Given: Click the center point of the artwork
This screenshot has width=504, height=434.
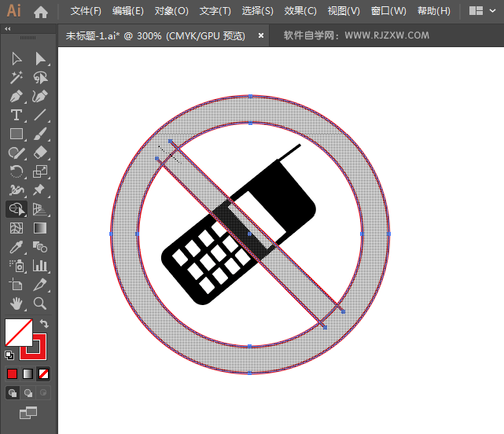Looking at the screenshot, I should [x=250, y=234].
